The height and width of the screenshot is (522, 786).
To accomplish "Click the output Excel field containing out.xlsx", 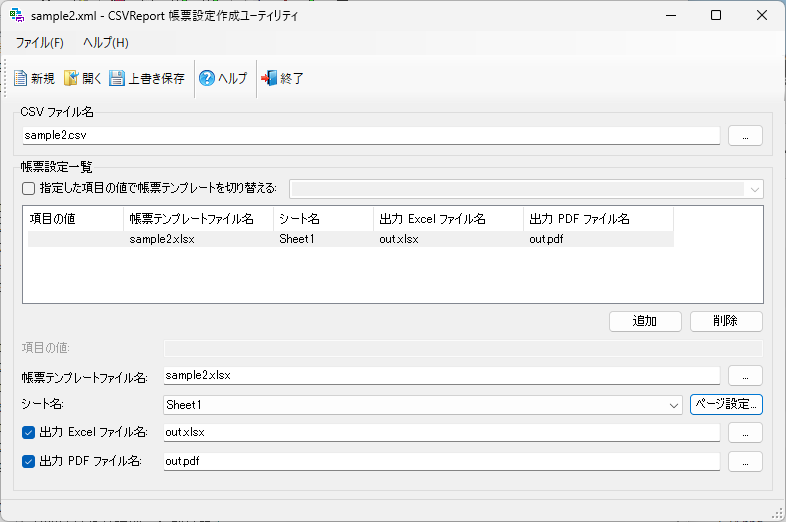I will (442, 433).
